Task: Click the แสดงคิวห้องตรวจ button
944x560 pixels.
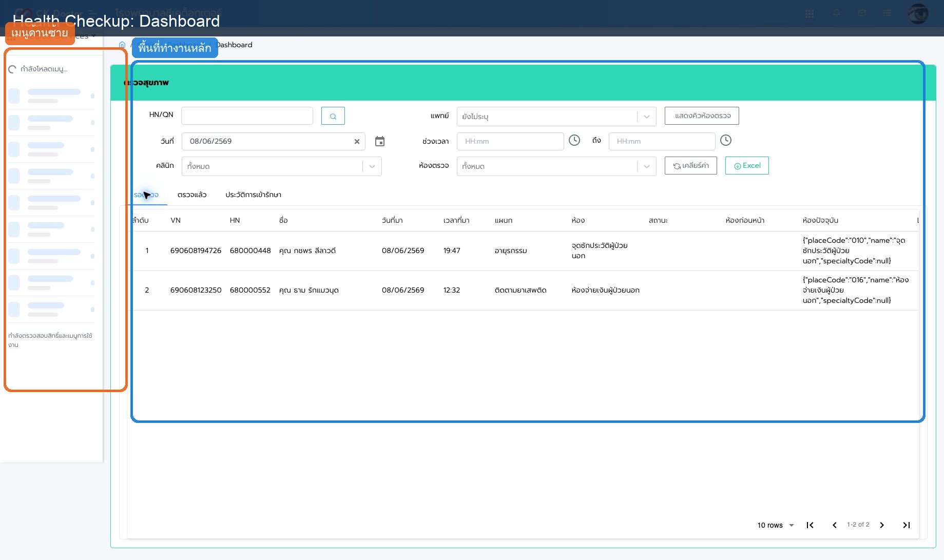Action: pos(702,115)
